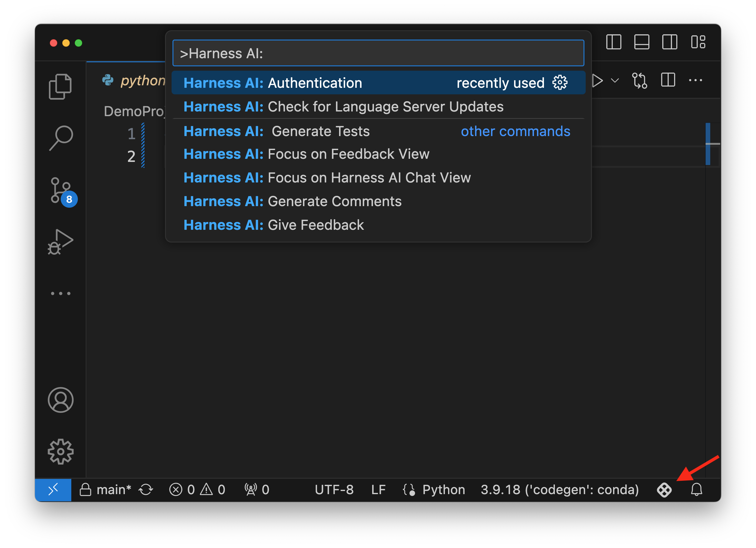
Task: Click the Authentication settings gear icon
Action: 561,83
